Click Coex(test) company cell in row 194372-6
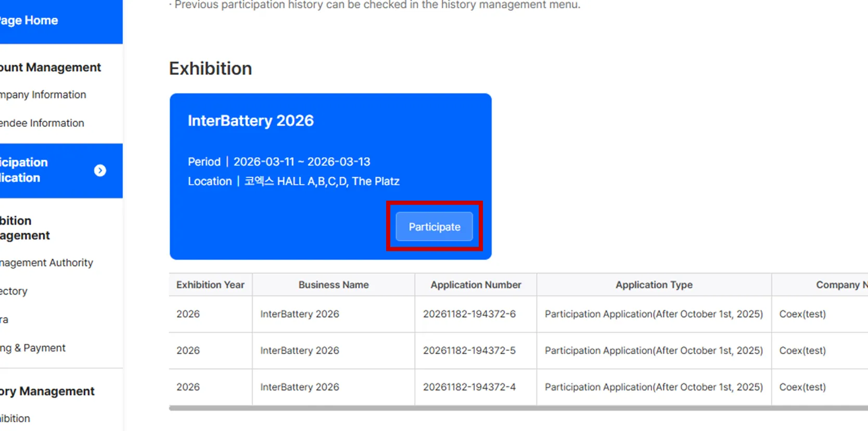This screenshot has width=868, height=431. point(802,314)
